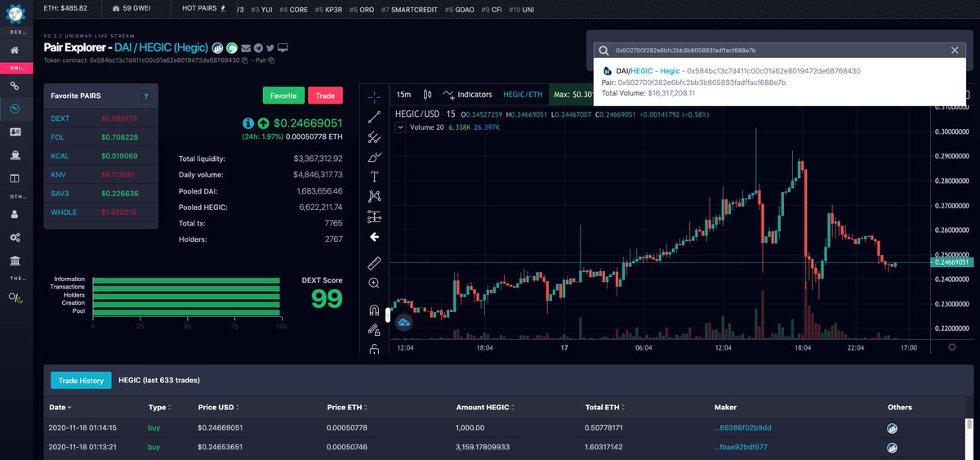
Task: Click into the pair search field
Action: tap(780, 50)
